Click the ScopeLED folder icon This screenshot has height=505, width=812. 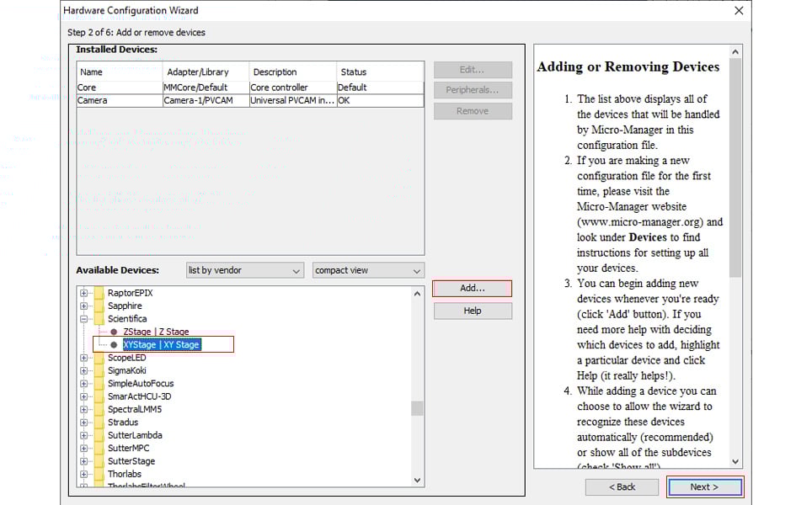pos(99,358)
